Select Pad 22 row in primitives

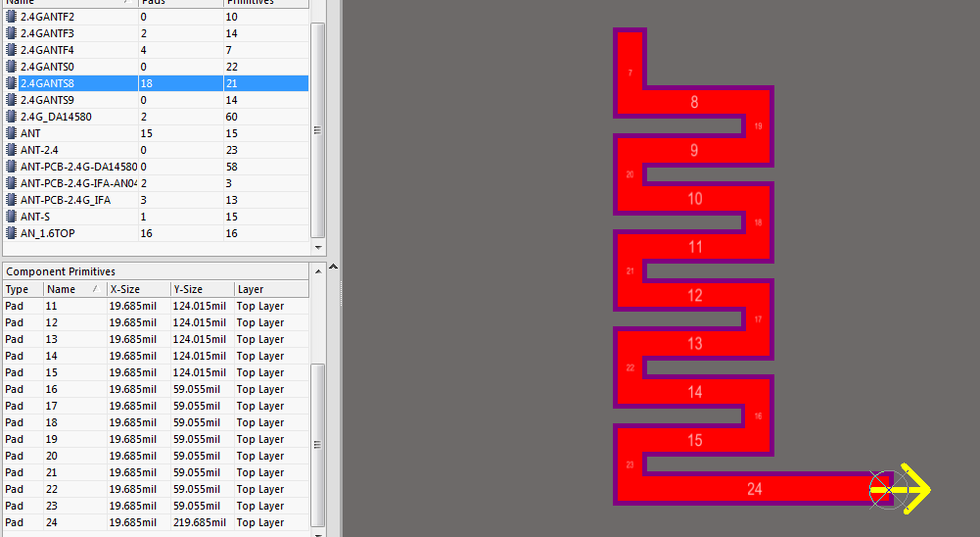point(157,489)
